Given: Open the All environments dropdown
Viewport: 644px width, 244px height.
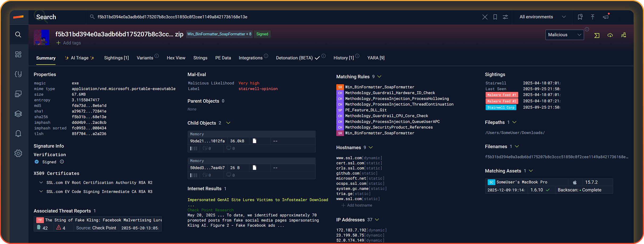Looking at the screenshot, I should [x=542, y=17].
